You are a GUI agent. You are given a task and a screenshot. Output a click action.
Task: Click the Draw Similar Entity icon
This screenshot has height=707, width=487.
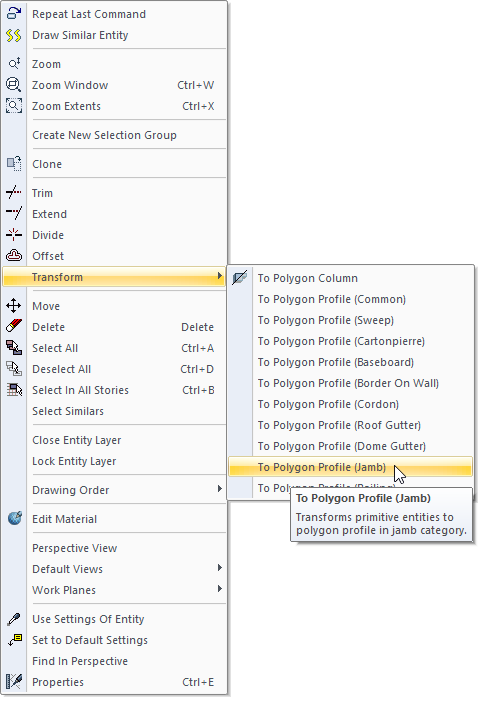click(14, 35)
